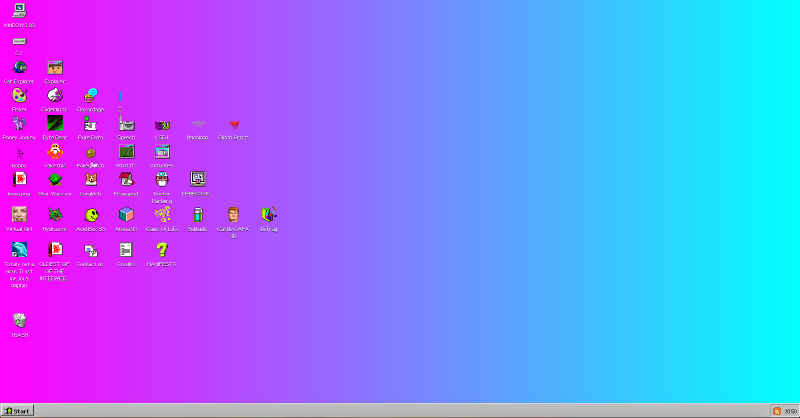This screenshot has width=800, height=418.
Task: Open the OLDEST GIF OF THE INTERWEB file
Action: [x=55, y=250]
